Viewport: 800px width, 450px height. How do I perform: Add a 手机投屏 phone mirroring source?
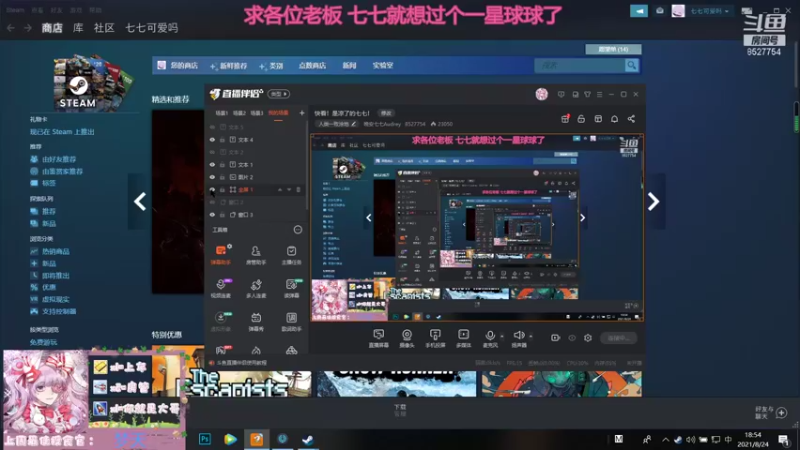(435, 338)
